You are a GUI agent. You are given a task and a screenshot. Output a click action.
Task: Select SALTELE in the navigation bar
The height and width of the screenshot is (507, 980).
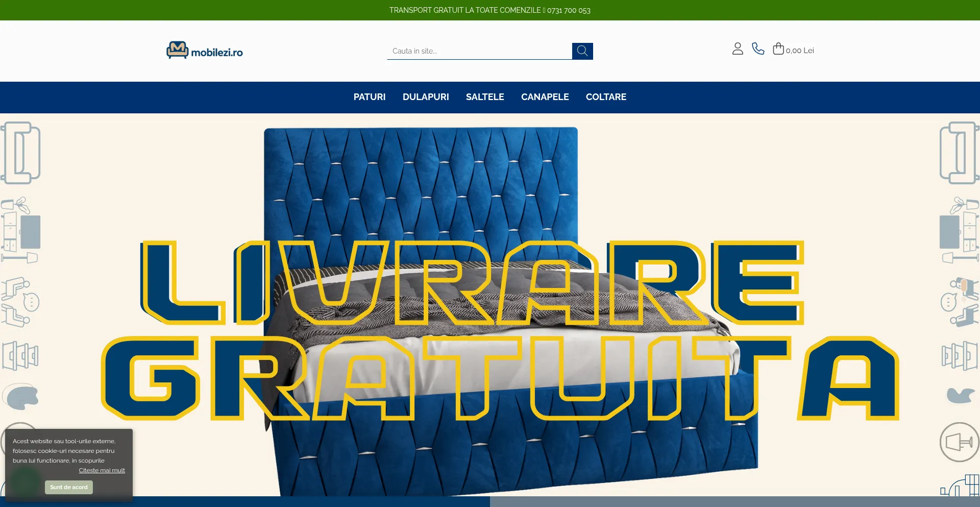click(484, 97)
